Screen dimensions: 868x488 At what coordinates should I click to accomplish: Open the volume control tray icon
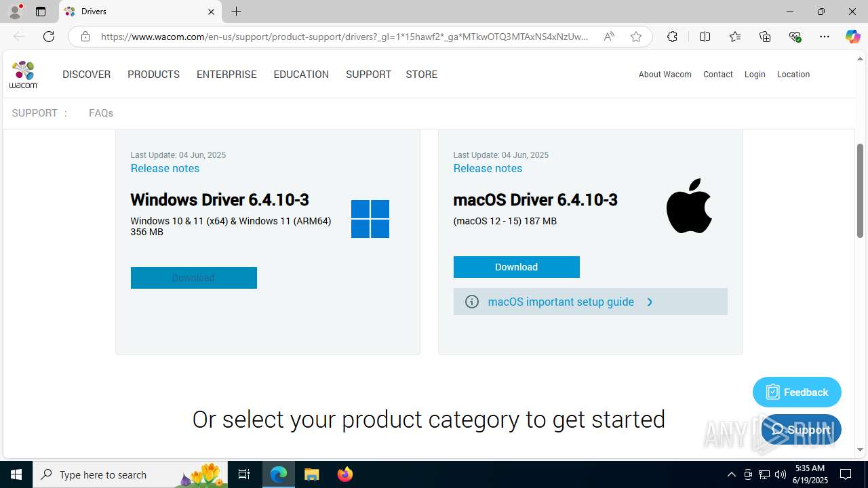pos(781,474)
